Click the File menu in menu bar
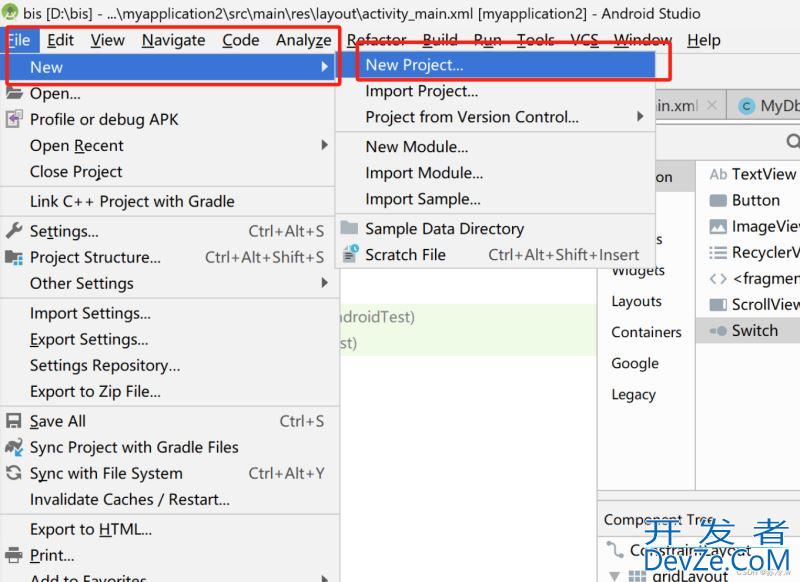 coord(20,40)
